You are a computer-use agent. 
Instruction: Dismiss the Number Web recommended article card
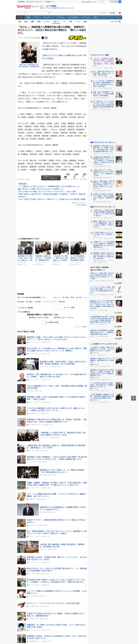[x=33, y=264]
